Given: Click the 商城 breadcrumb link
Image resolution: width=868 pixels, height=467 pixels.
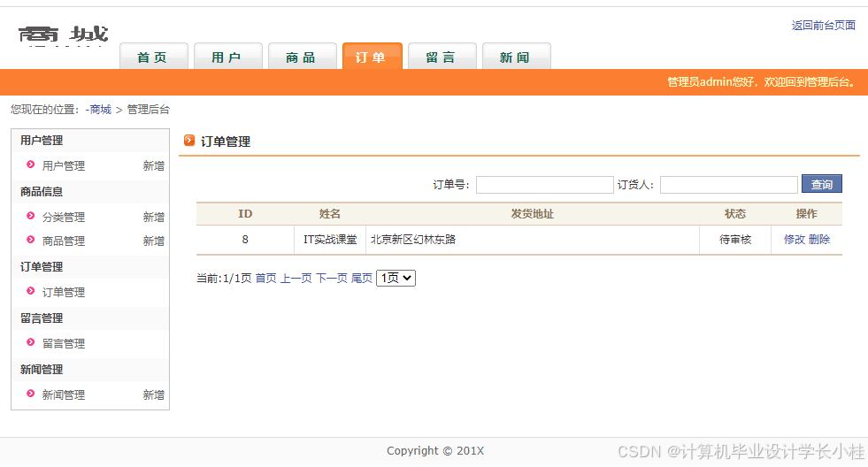Looking at the screenshot, I should [100, 110].
